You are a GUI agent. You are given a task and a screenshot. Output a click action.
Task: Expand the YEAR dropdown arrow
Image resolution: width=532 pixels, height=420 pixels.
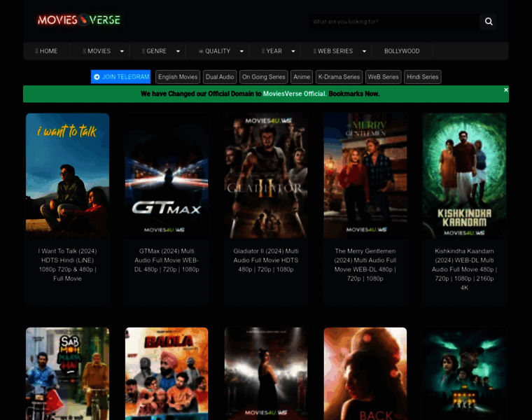point(293,51)
